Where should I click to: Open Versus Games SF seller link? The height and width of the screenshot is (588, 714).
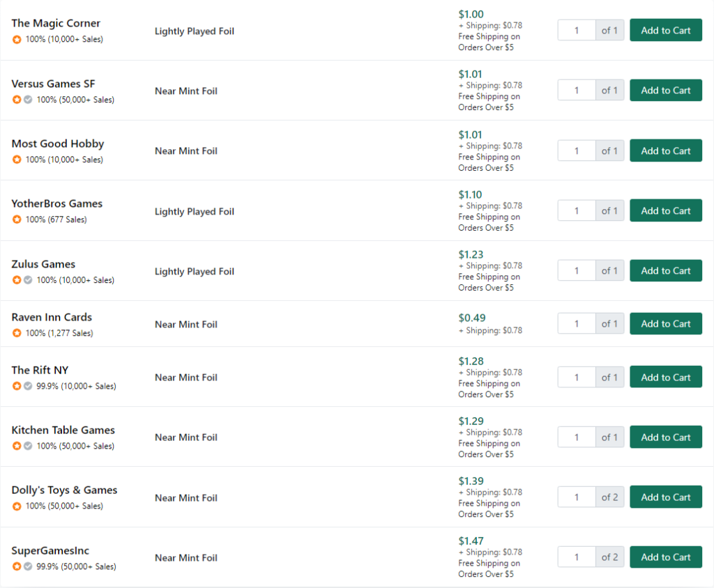53,84
